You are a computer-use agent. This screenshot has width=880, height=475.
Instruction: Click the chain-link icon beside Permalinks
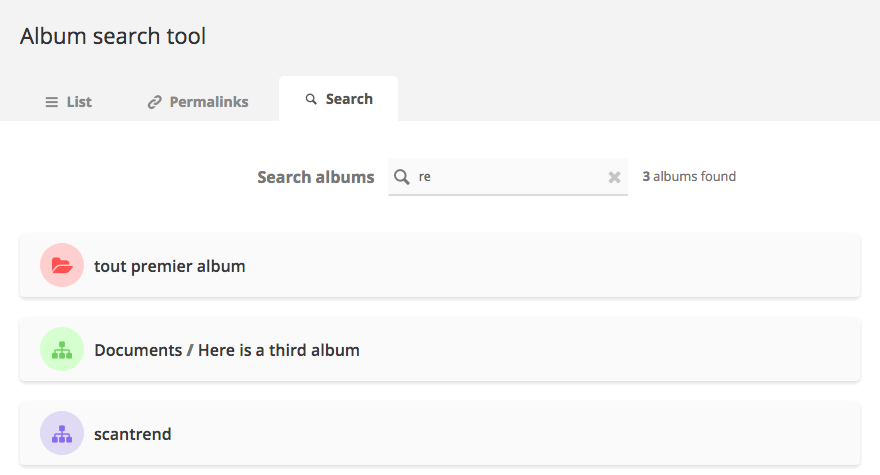154,102
